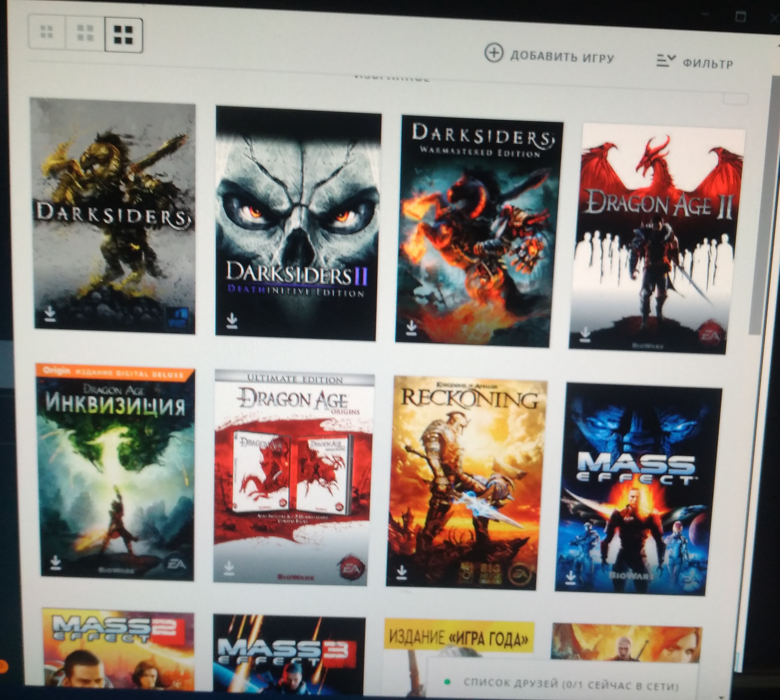The height and width of the screenshot is (700, 780).
Task: Switch to small tile grid view
Action: coord(47,32)
